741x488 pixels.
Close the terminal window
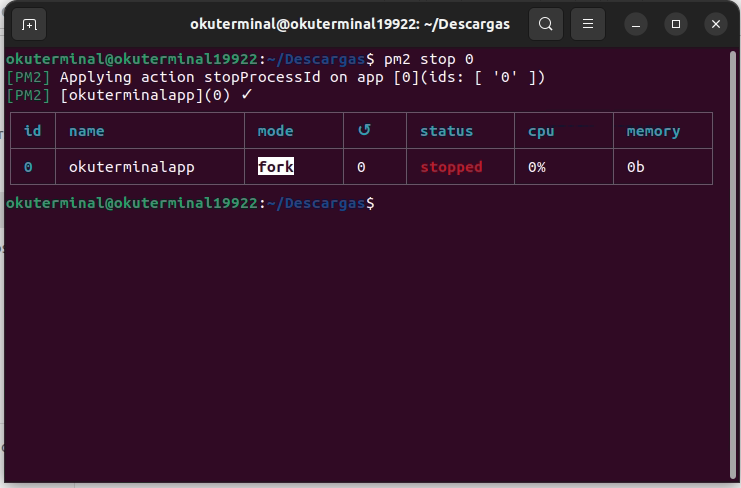tap(715, 24)
